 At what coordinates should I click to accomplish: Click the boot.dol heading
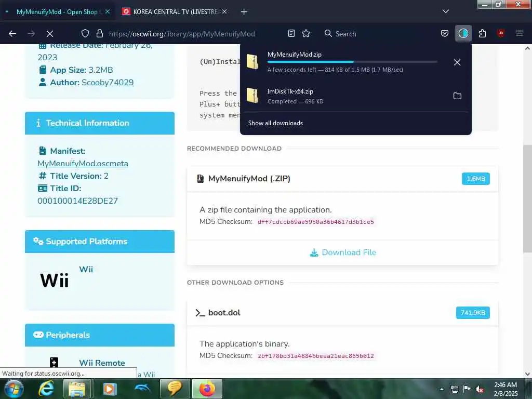click(x=224, y=313)
